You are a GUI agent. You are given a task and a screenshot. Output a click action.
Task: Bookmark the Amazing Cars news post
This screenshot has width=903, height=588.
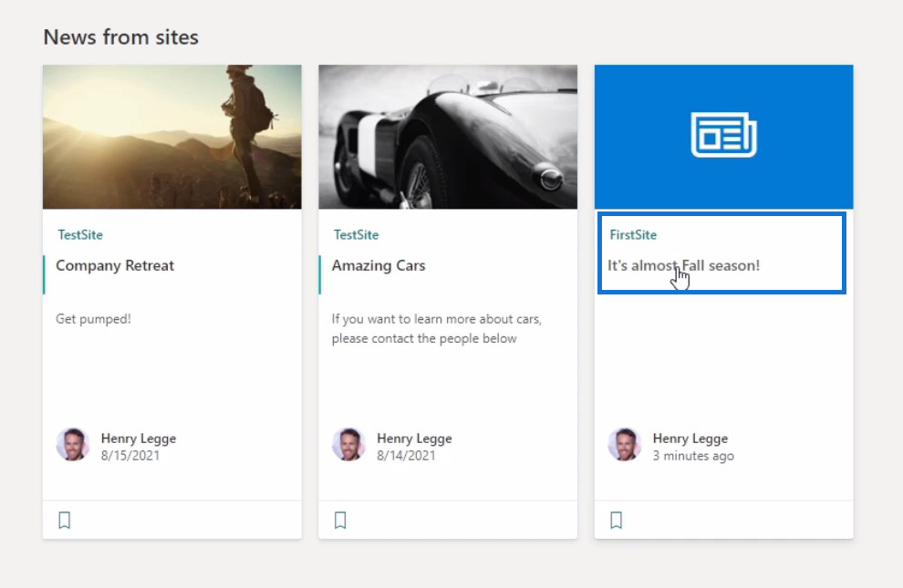pos(340,521)
